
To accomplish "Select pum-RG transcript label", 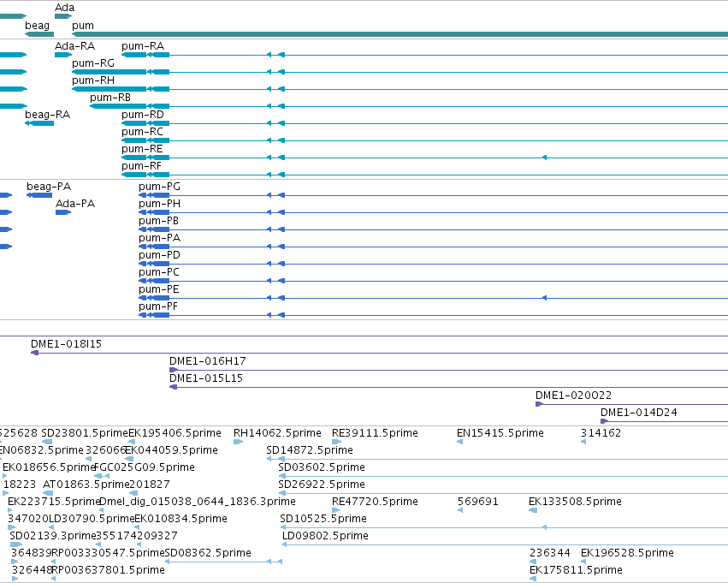I will pos(93,63).
